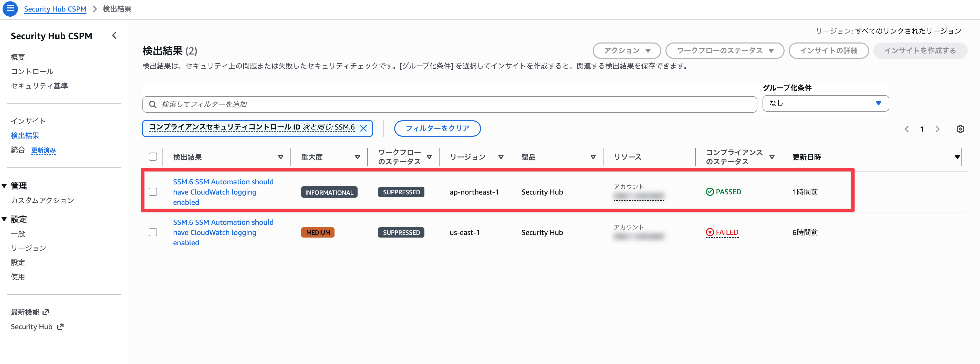The image size is (980, 364).
Task: Open インサイト in sidebar
Action: click(28, 121)
